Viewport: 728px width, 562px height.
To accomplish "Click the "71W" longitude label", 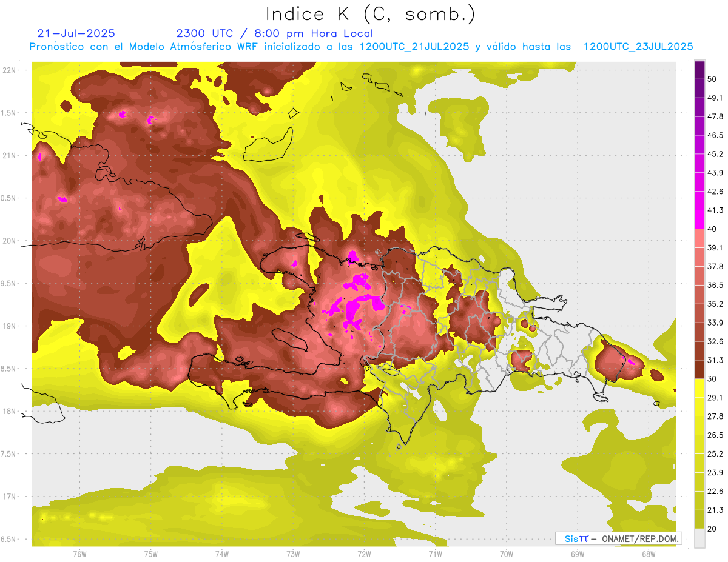I will 435,554.
